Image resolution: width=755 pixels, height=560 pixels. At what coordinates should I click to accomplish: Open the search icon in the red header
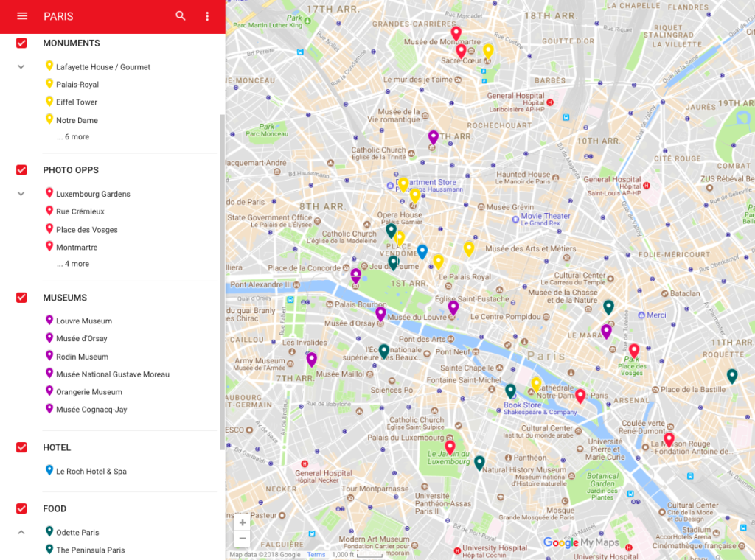(181, 15)
